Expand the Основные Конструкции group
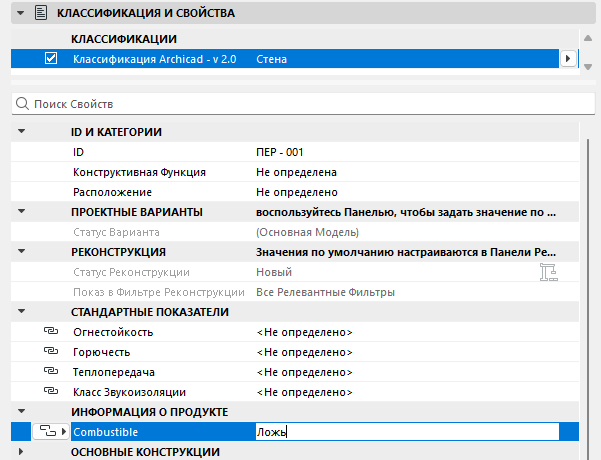601x460 pixels. coord(21,452)
